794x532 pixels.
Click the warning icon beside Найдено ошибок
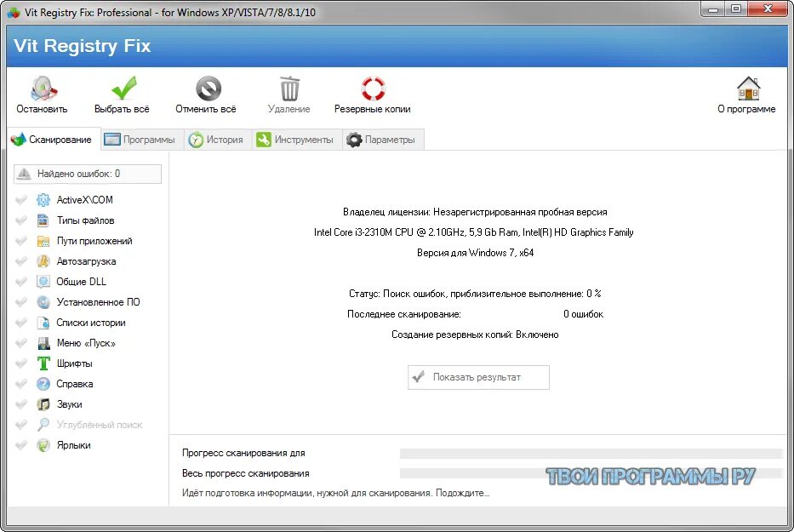click(24, 174)
